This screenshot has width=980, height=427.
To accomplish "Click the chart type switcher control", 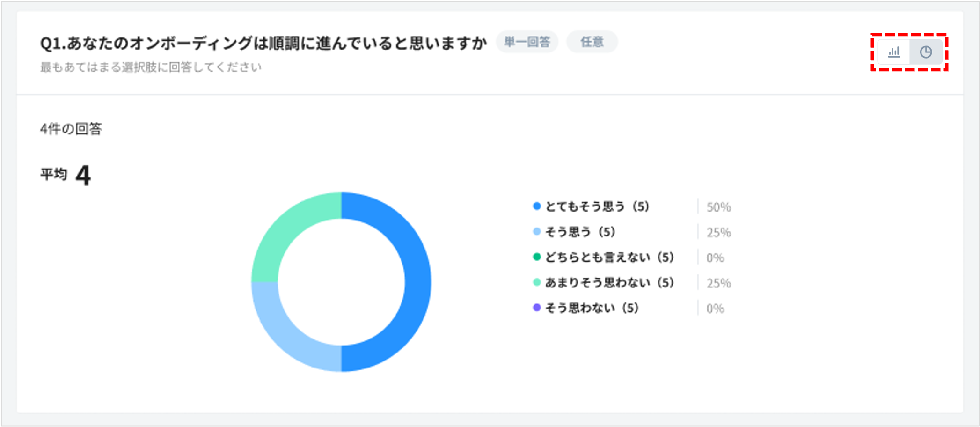I will click(x=910, y=52).
